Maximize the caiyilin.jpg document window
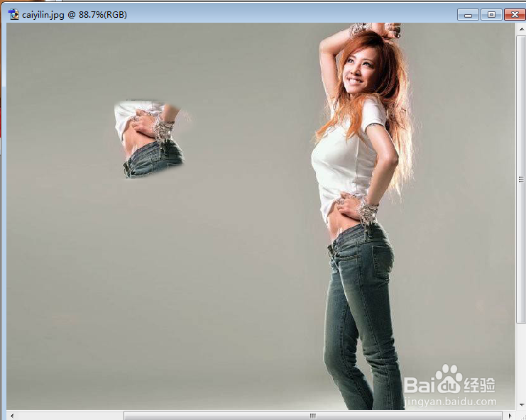The width and height of the screenshot is (526, 420). coord(491,15)
